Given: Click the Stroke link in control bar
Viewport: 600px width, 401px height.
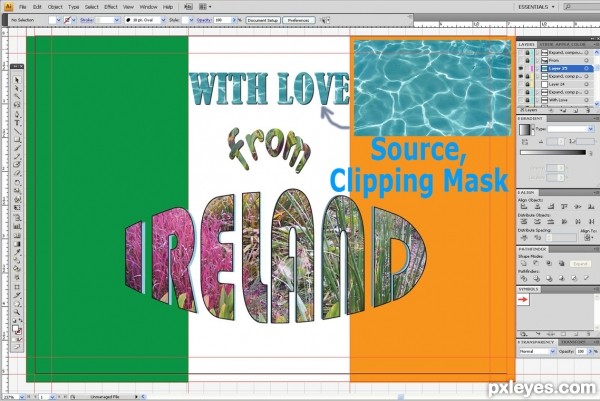Looking at the screenshot, I should point(86,20).
